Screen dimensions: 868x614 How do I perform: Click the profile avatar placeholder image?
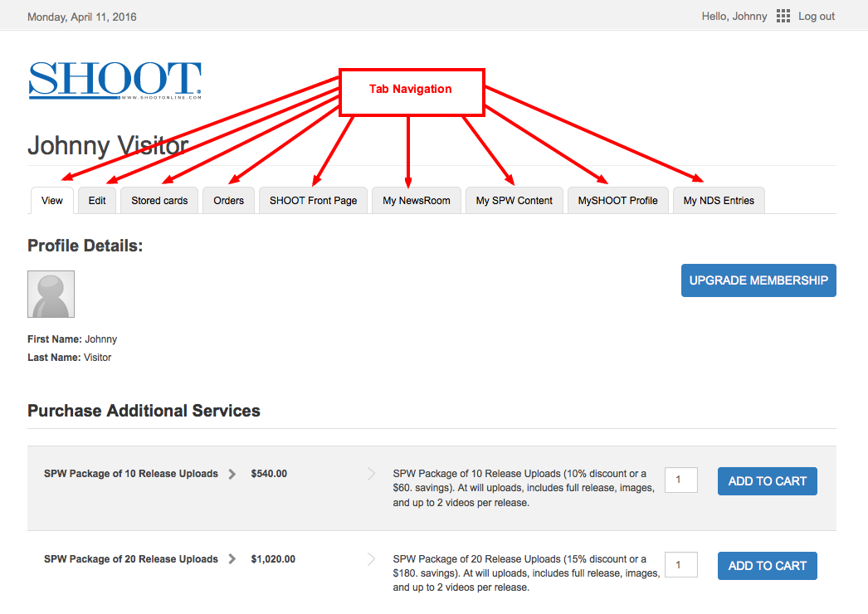point(51,294)
